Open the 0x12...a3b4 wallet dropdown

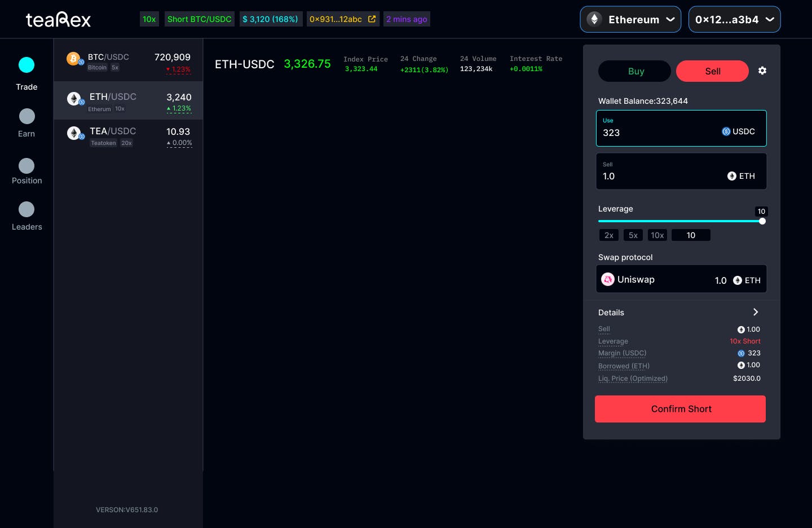click(x=734, y=19)
